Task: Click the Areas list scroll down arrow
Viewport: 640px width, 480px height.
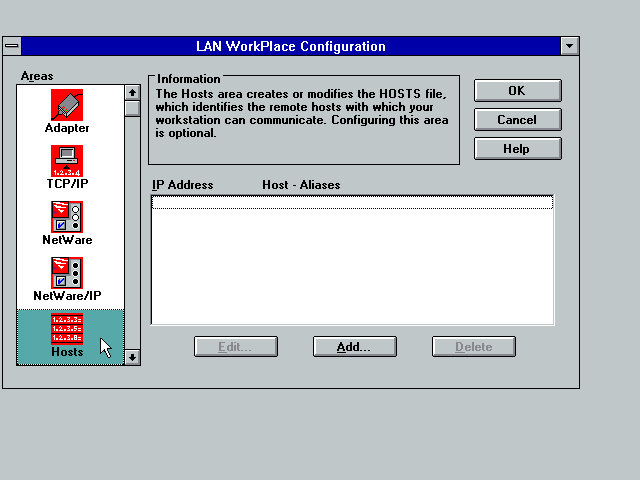Action: pos(132,358)
